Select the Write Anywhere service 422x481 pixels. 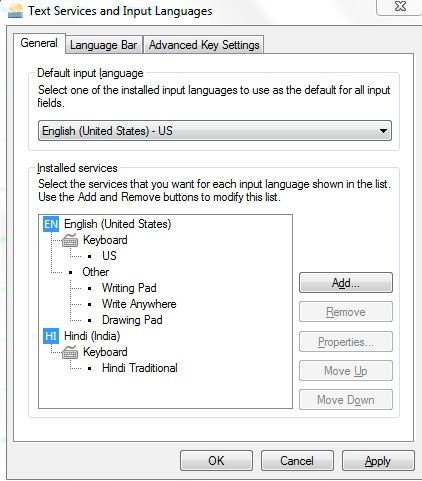click(139, 304)
